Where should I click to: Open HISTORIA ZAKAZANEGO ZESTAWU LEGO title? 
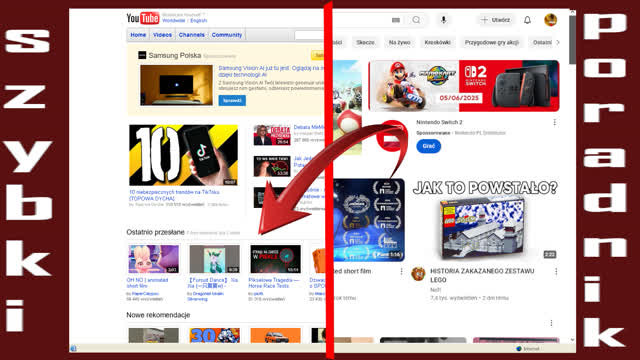click(x=482, y=276)
